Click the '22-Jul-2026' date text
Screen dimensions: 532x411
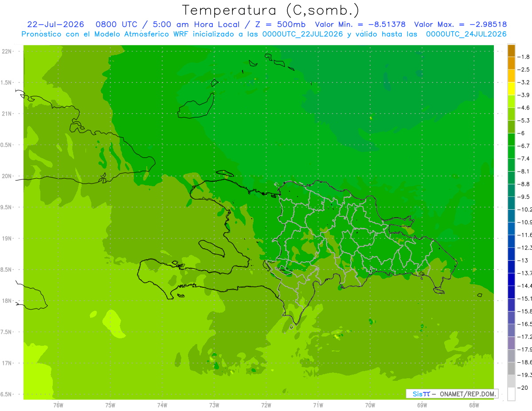click(x=55, y=24)
